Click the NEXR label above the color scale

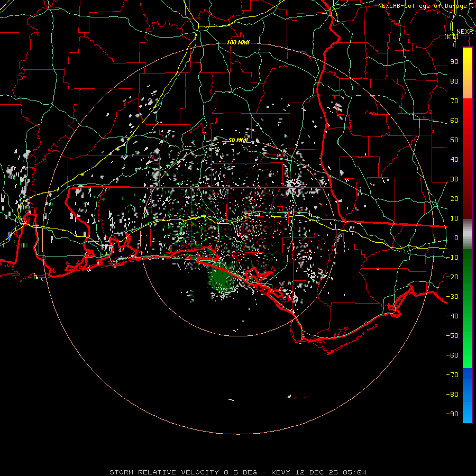click(464, 32)
